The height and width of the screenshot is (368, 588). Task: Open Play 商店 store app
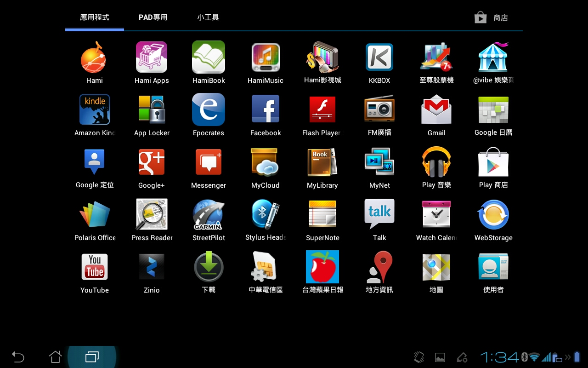pyautogui.click(x=493, y=162)
